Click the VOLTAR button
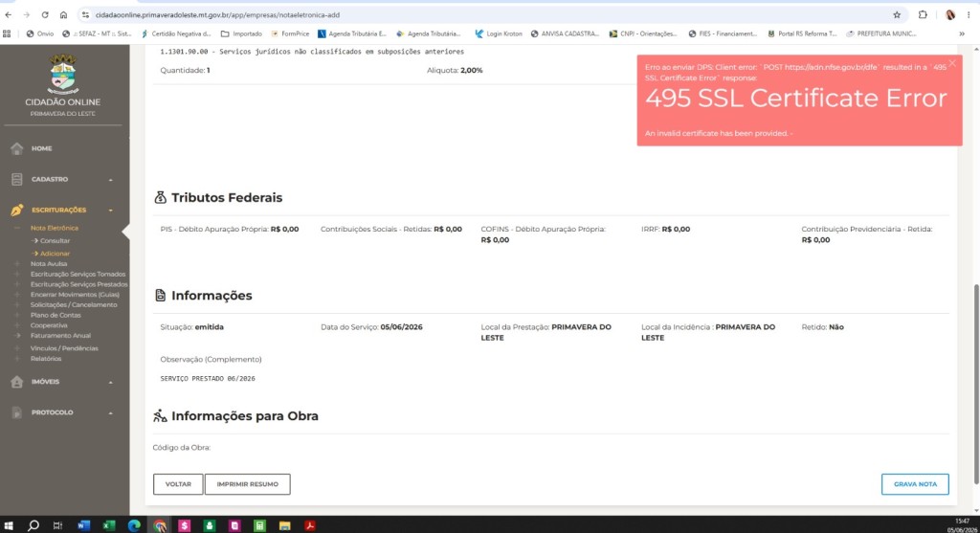Image resolution: width=980 pixels, height=533 pixels. coord(178,484)
